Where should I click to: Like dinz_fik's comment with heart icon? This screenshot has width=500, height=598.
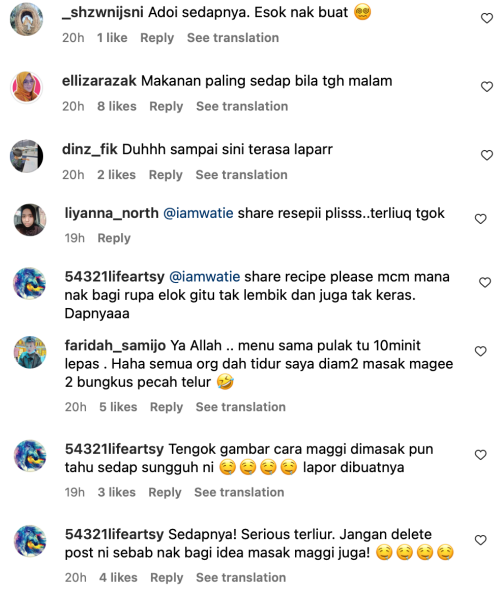point(487,155)
